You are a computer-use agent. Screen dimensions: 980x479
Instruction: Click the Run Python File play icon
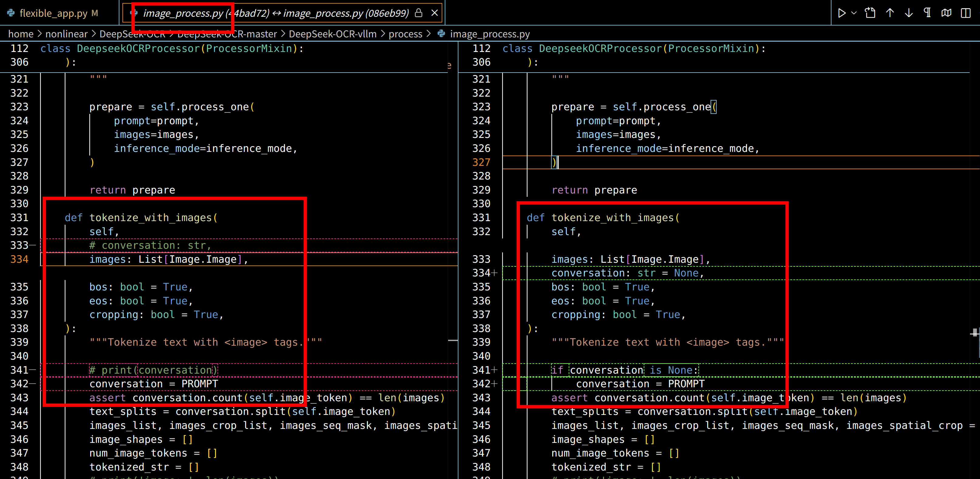coord(841,13)
